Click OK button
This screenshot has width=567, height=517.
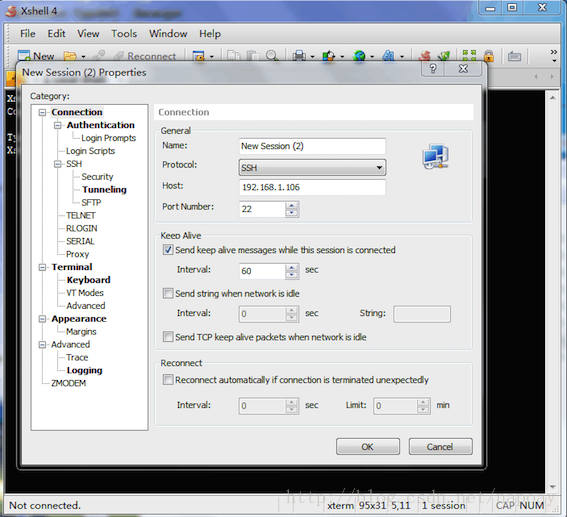point(368,447)
